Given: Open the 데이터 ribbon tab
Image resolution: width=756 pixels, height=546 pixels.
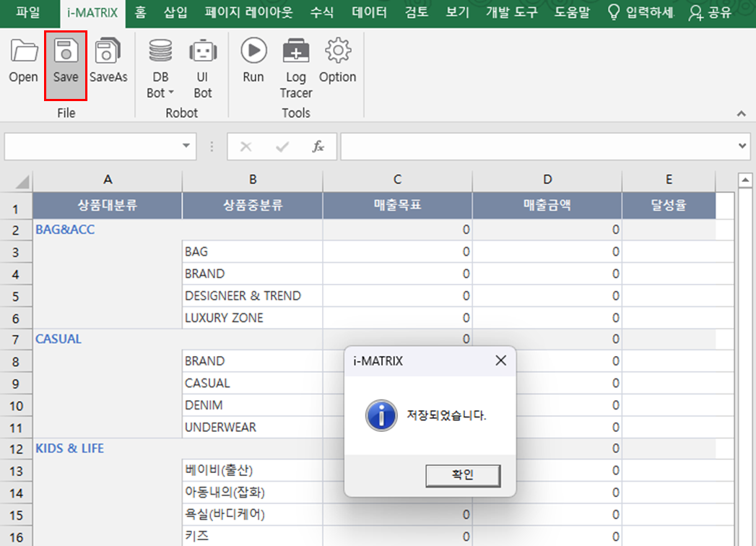Looking at the screenshot, I should pos(369,12).
